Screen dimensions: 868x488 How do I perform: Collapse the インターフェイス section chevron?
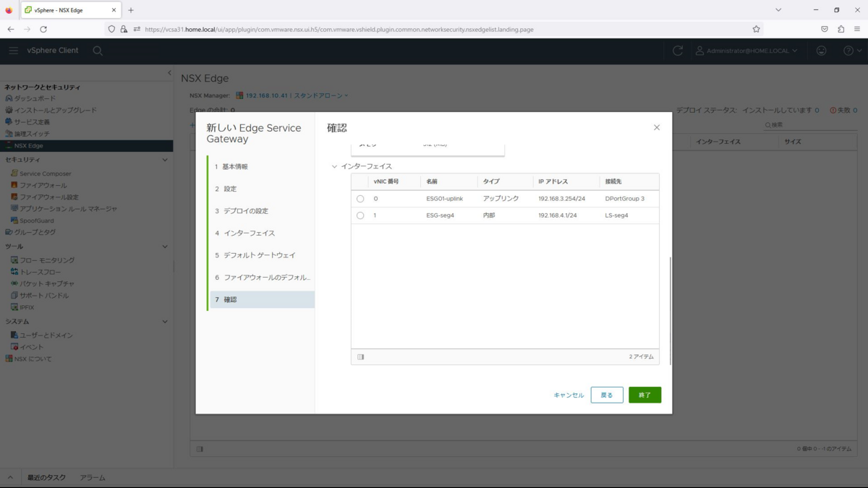click(x=334, y=167)
